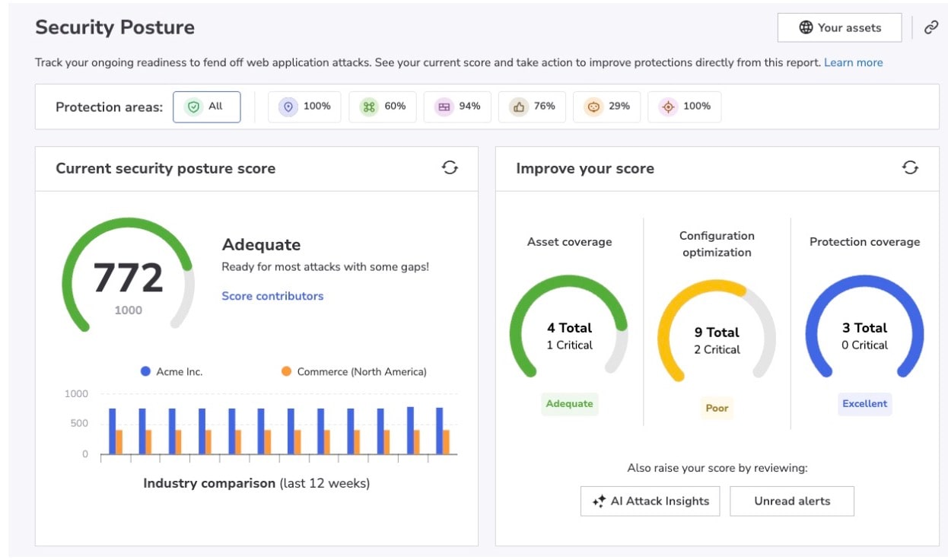The height and width of the screenshot is (560, 948).
Task: Toggle the Acme Inc. legend item
Action: coord(172,372)
